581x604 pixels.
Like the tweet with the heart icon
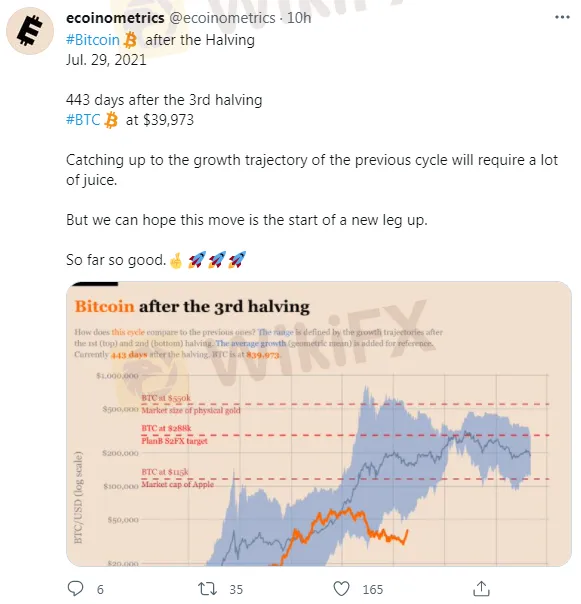[341, 589]
